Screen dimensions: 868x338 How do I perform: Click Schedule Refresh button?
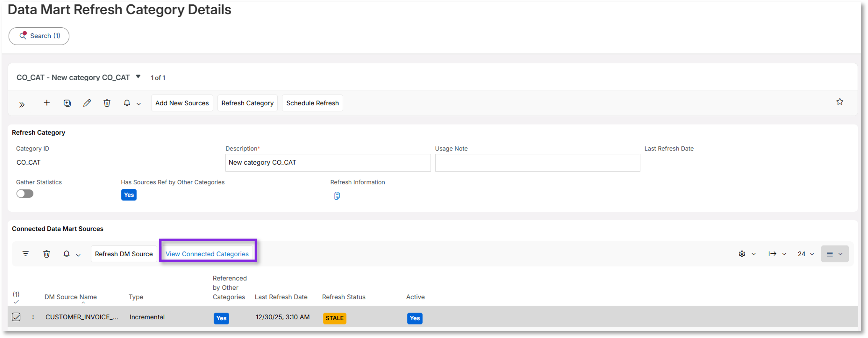pyautogui.click(x=312, y=103)
